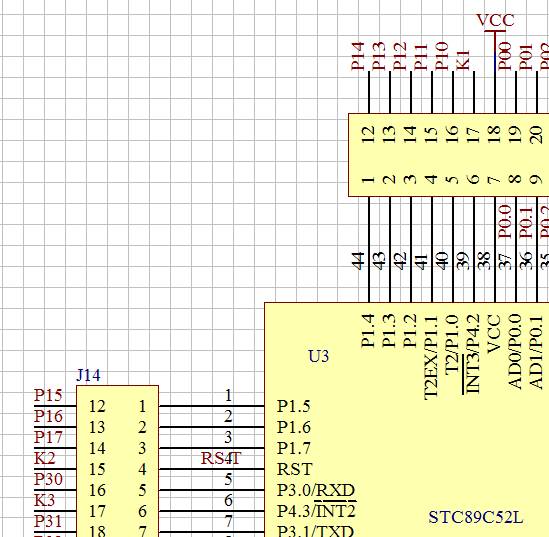549x537 pixels.
Task: Select the K3 net label
Action: tap(44, 500)
